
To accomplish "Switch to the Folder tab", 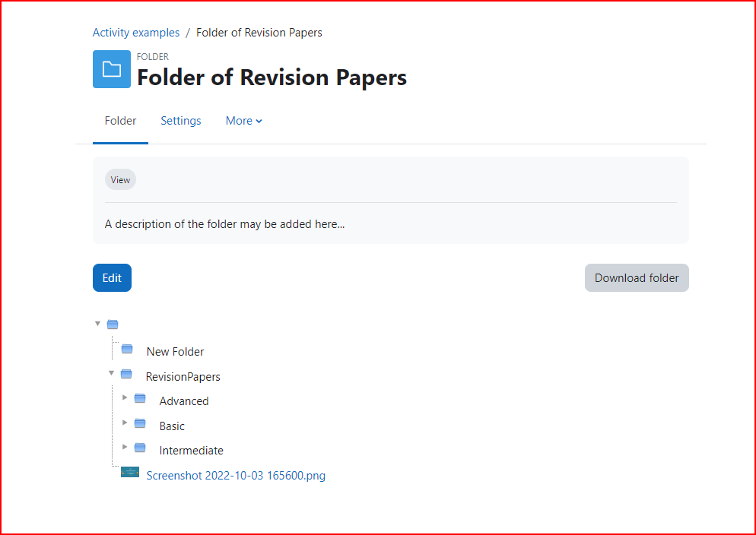I will pos(120,121).
